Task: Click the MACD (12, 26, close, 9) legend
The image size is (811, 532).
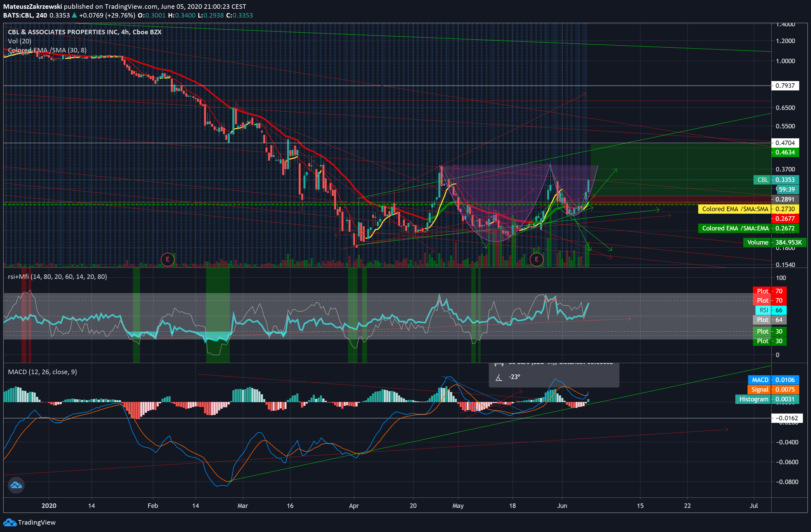Action: coord(42,372)
